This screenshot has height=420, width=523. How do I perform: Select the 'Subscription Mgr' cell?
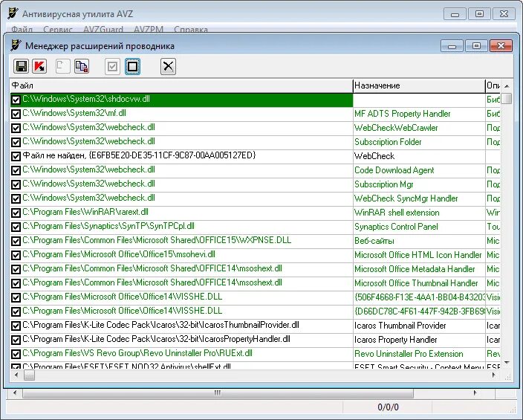point(419,184)
